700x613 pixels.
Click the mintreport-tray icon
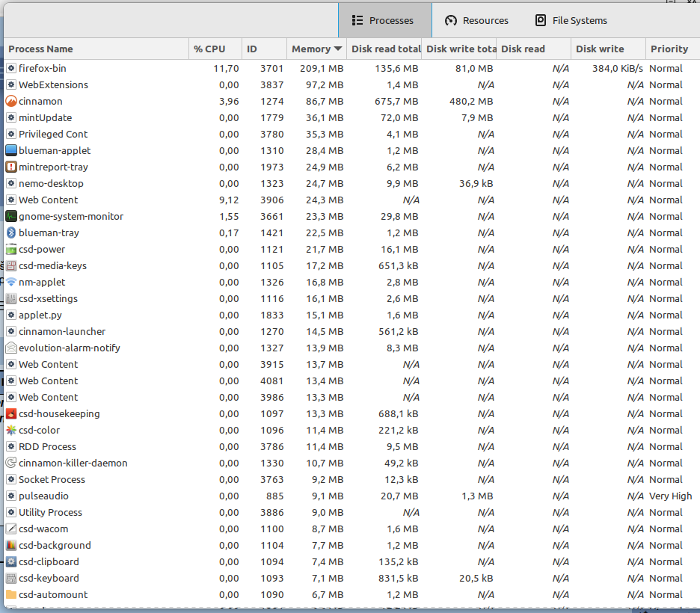pos(11,167)
